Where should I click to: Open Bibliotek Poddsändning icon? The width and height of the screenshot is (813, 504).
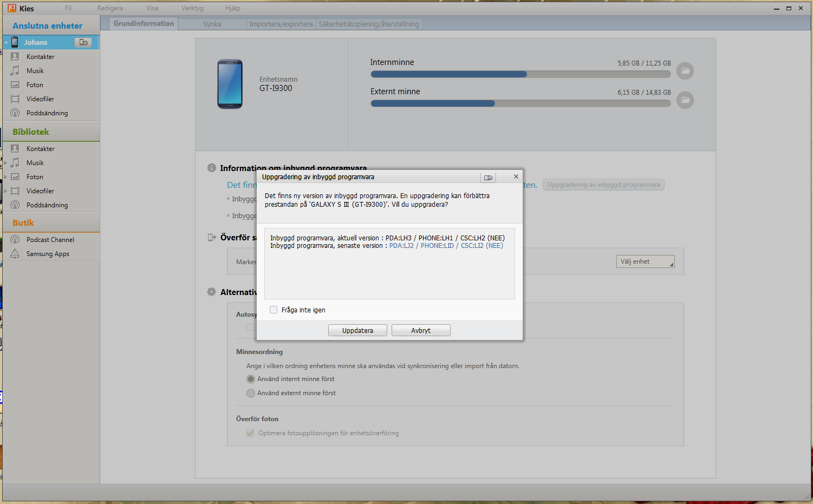point(15,205)
